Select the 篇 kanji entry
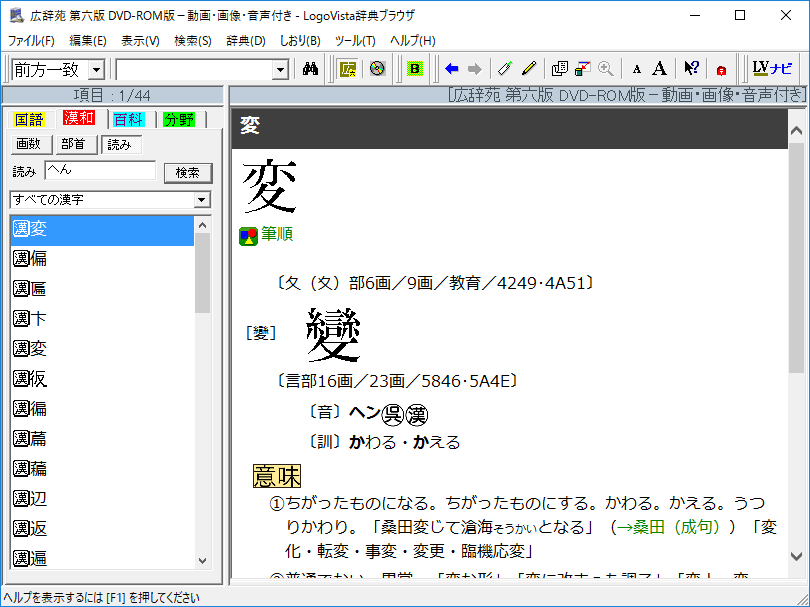 pos(102,439)
